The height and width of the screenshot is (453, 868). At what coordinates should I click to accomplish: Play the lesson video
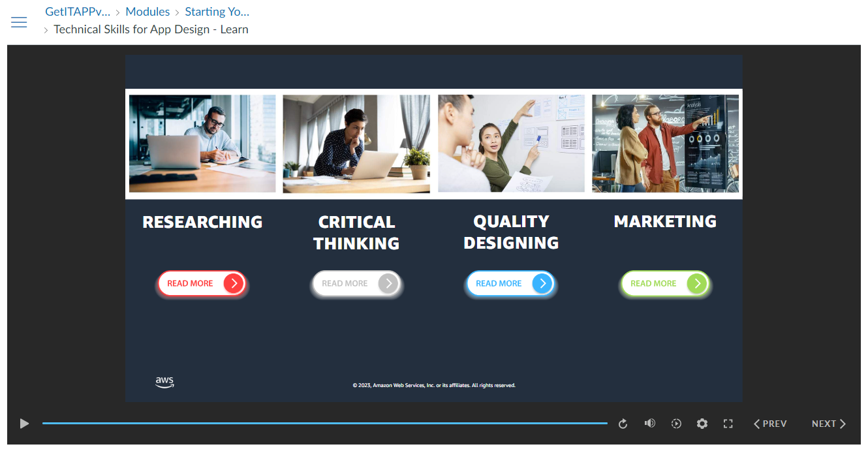point(24,424)
